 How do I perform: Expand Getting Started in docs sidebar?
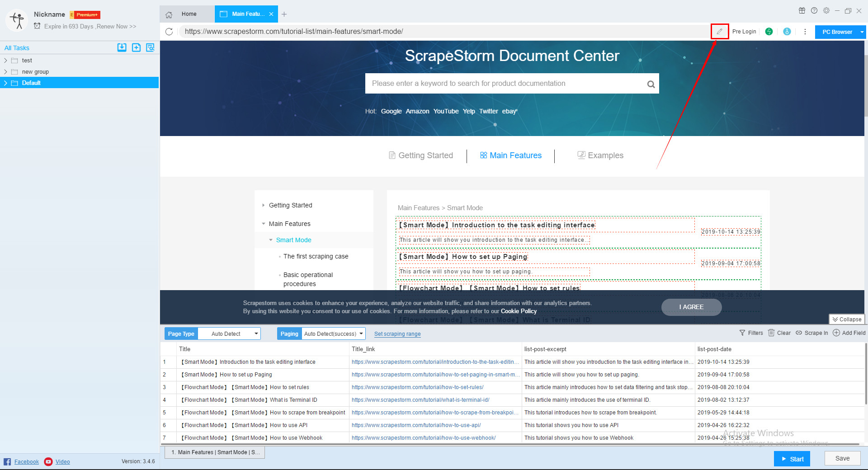264,205
